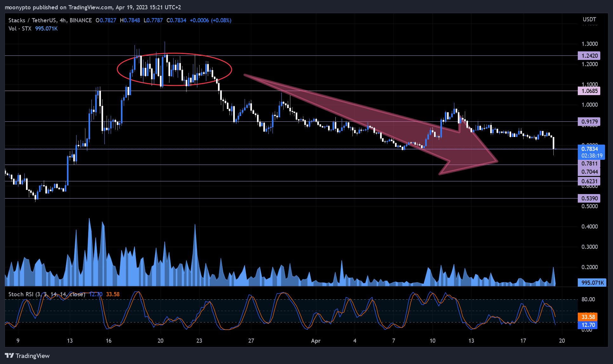Select the 1.2420 price level label

click(590, 56)
